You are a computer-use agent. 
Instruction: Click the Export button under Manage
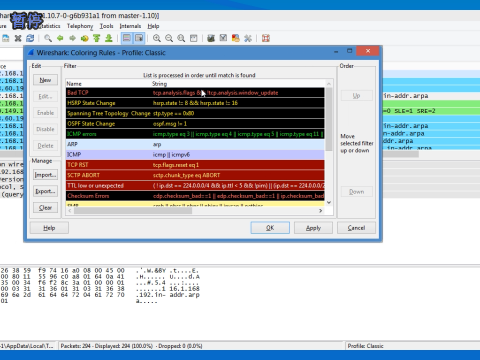click(x=45, y=191)
